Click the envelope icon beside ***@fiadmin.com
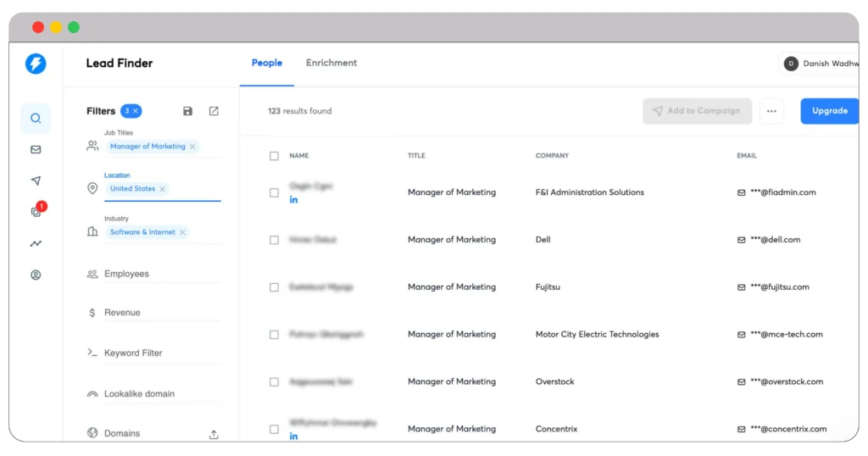The image size is (868, 456). (x=741, y=192)
